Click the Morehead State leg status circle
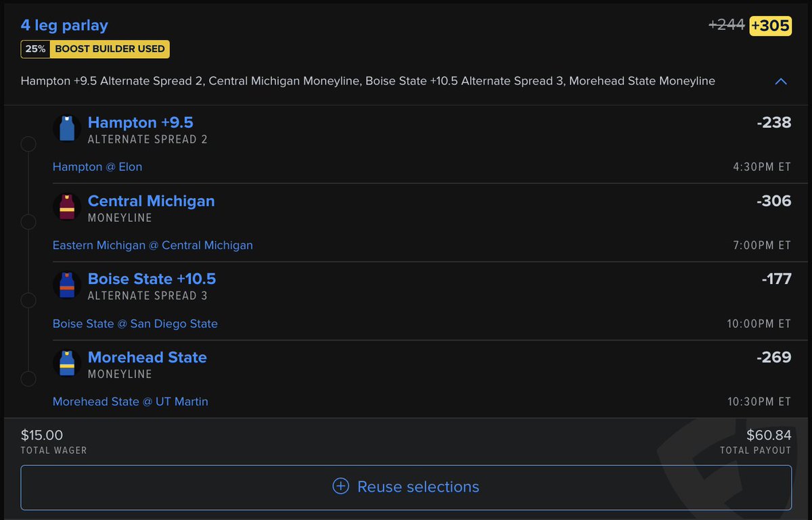 click(28, 379)
